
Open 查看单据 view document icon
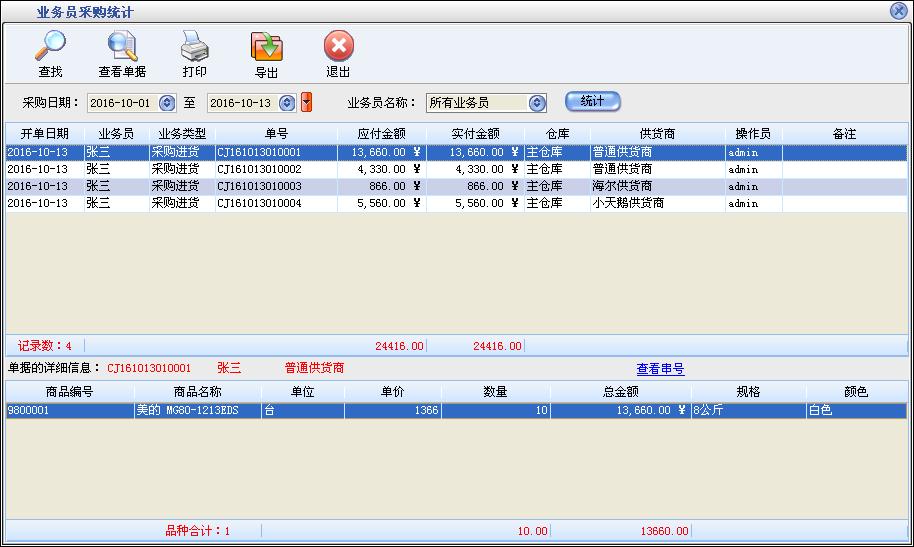122,47
